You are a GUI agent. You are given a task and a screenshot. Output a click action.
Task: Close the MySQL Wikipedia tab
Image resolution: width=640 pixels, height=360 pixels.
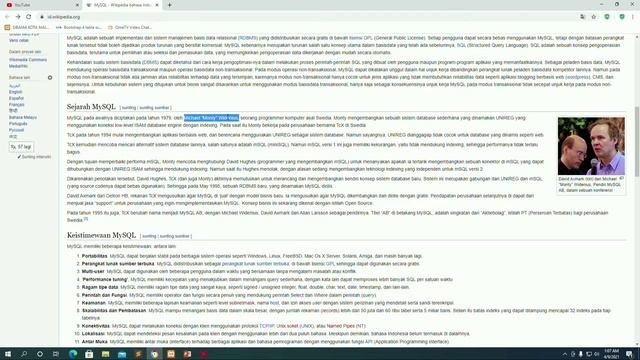point(157,5)
